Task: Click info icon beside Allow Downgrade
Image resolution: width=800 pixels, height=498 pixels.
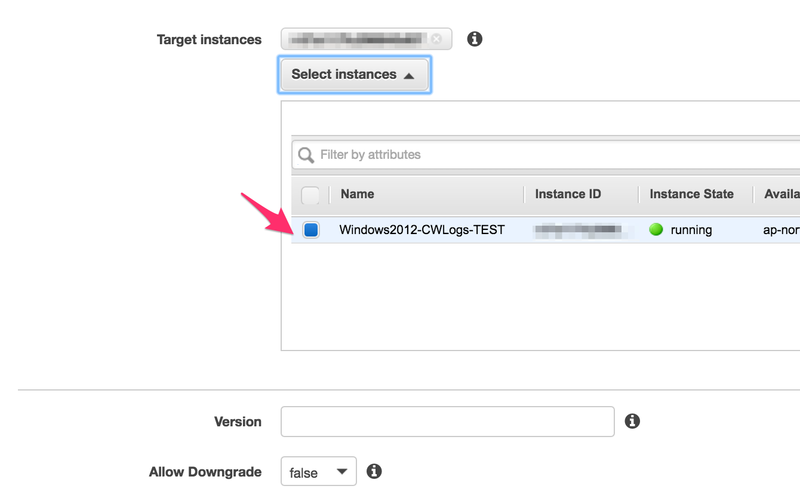Action: pyautogui.click(x=374, y=471)
